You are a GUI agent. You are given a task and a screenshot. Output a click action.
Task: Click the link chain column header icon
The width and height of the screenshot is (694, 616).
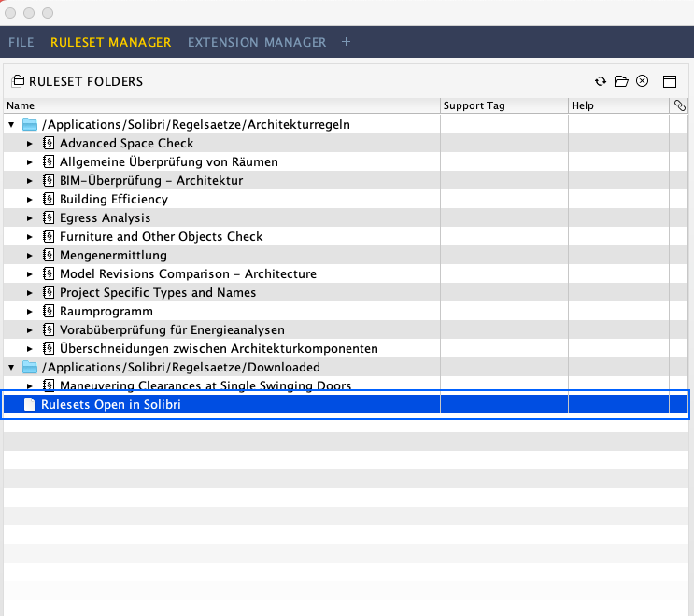[x=680, y=105]
